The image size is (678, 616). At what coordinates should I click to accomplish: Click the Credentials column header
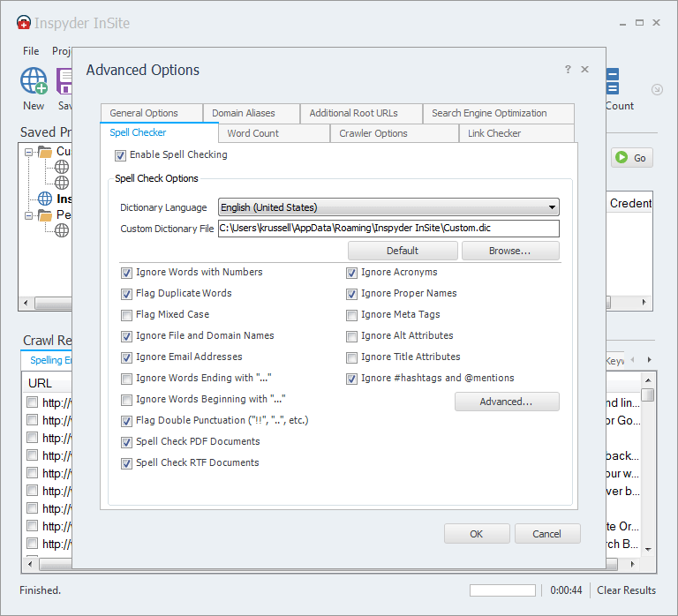point(630,203)
